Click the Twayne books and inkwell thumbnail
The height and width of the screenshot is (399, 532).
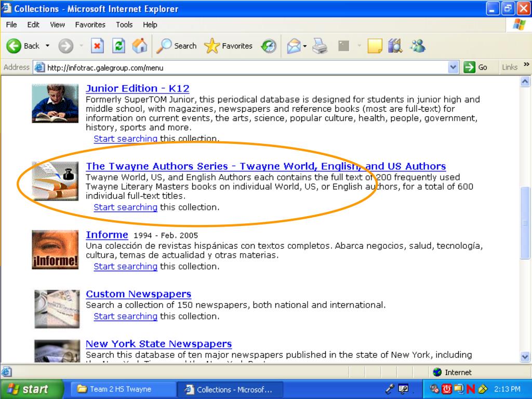point(55,181)
